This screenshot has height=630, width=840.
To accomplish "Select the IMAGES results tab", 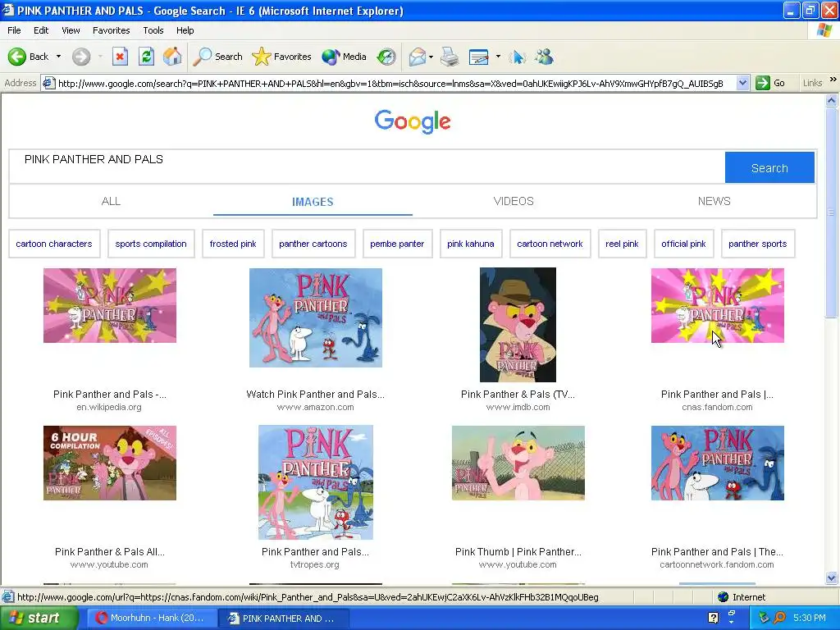I will (313, 202).
